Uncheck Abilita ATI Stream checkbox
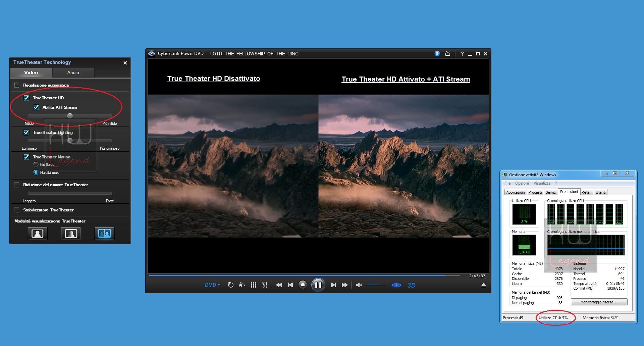 click(x=36, y=107)
